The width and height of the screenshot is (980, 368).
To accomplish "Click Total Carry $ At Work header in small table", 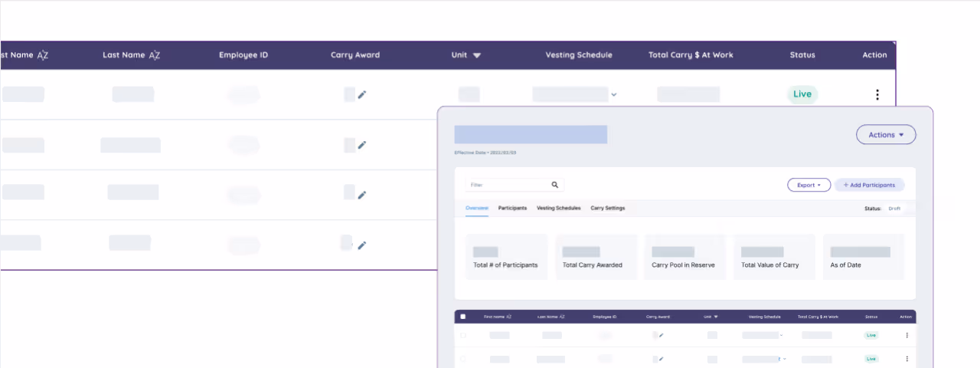I will coord(818,317).
